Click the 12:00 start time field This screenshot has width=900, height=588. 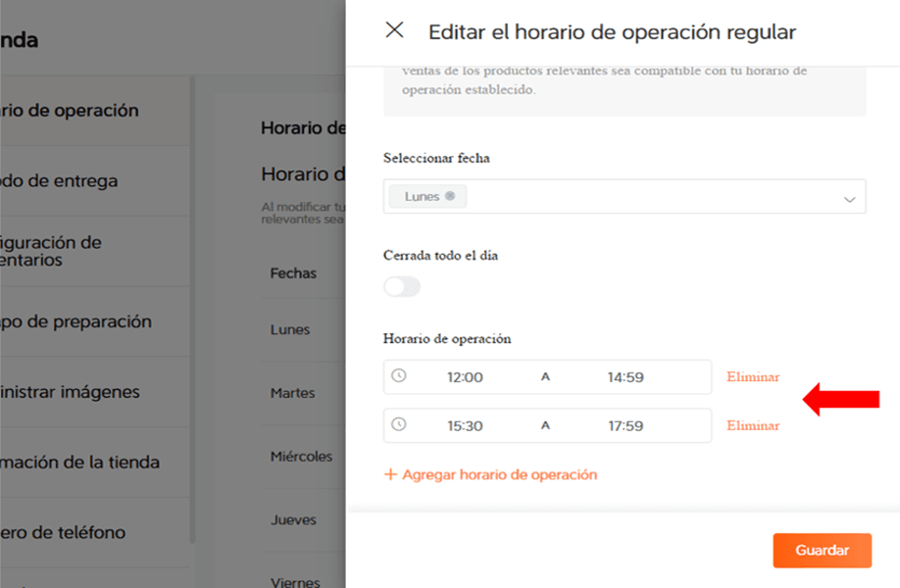click(x=466, y=376)
